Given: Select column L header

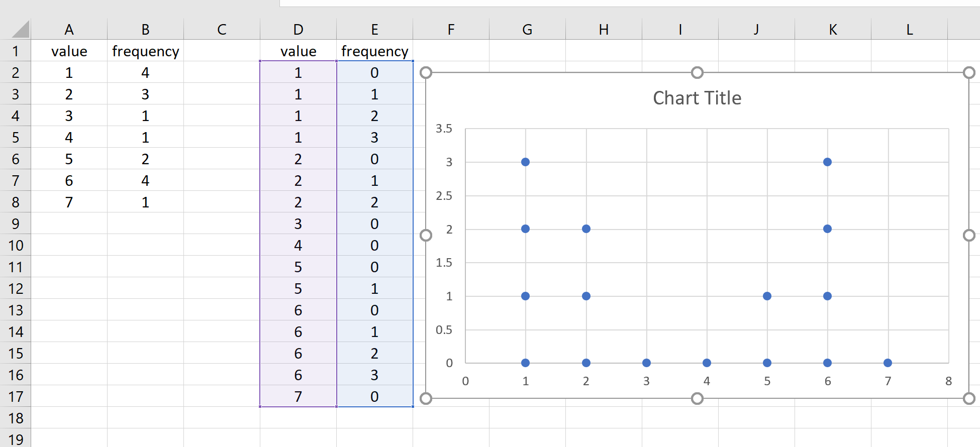Looking at the screenshot, I should (x=909, y=30).
